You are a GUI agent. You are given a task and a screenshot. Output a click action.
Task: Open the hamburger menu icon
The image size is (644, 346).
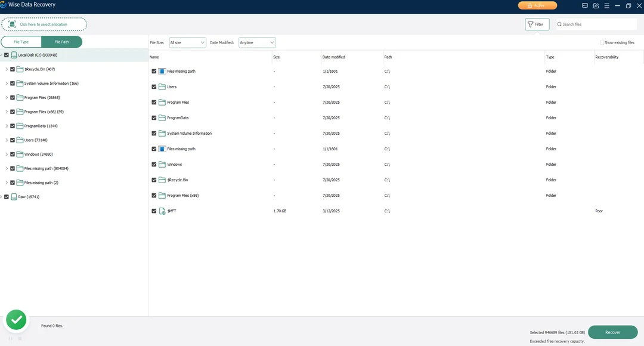click(606, 5)
